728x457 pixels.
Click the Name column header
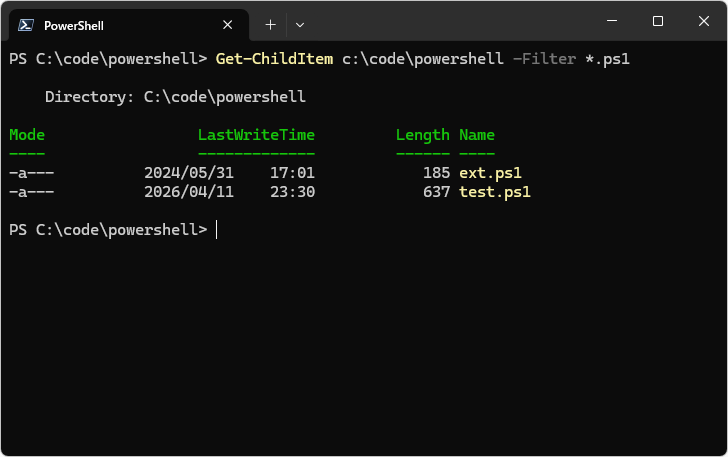pos(477,135)
